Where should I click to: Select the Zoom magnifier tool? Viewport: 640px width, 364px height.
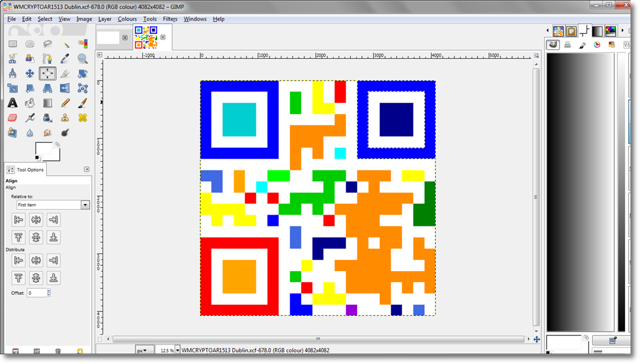83,59
